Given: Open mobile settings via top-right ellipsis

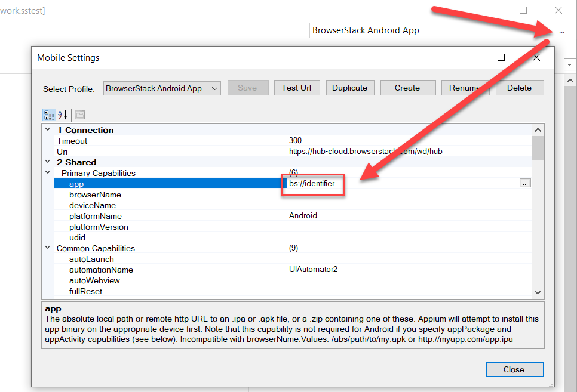Looking at the screenshot, I should point(562,31).
